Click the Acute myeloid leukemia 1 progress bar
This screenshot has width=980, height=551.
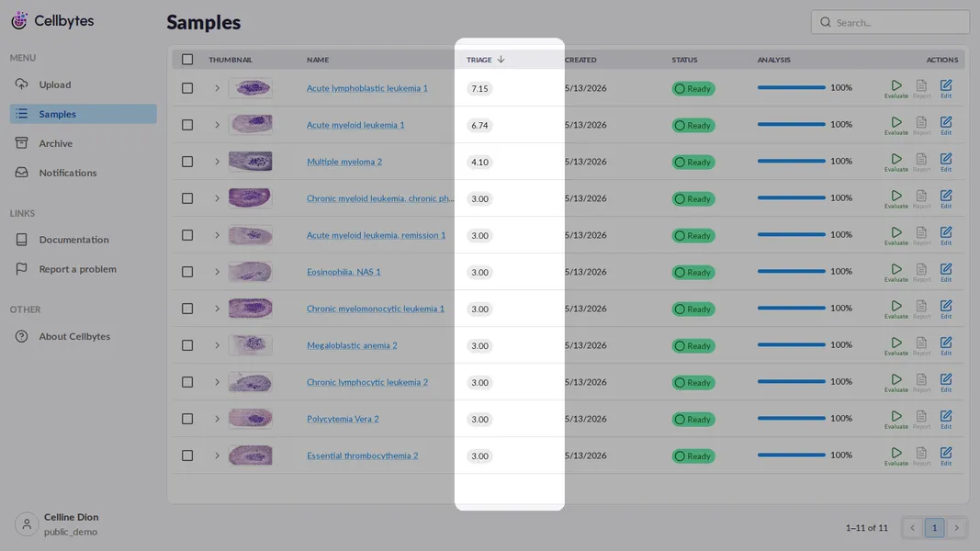(791, 124)
